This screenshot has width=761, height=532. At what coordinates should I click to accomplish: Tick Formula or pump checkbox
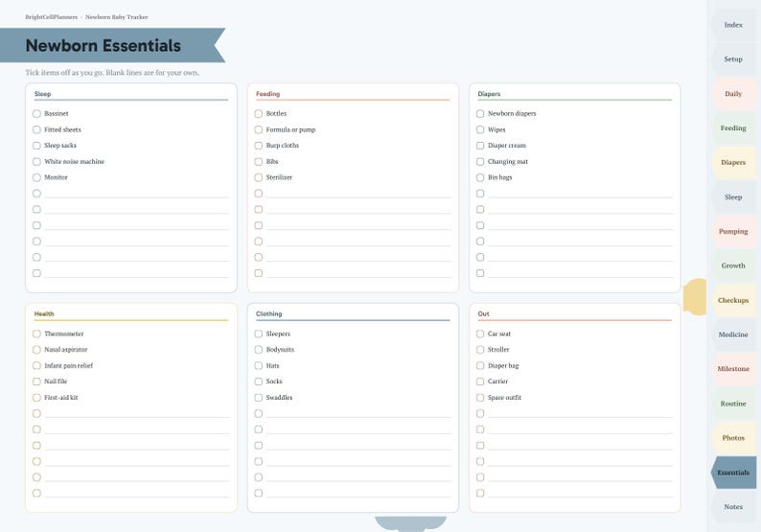pyautogui.click(x=258, y=129)
